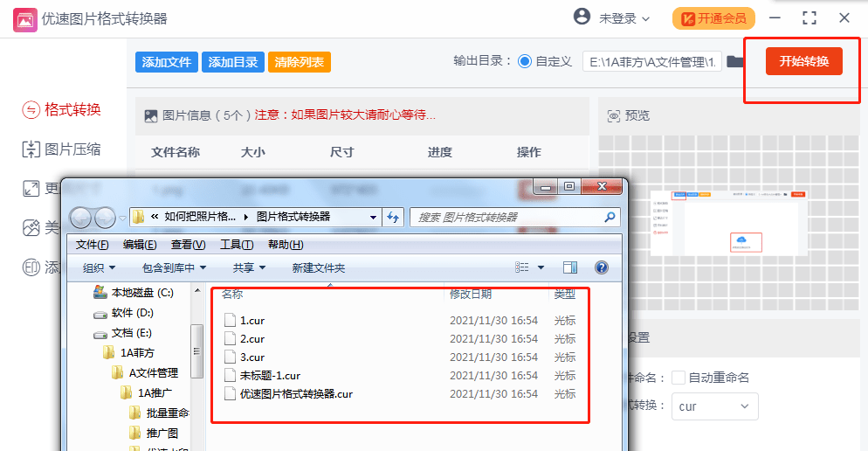Click the 预览 eye icon
Viewport: 868px width, 451px height.
(x=614, y=115)
